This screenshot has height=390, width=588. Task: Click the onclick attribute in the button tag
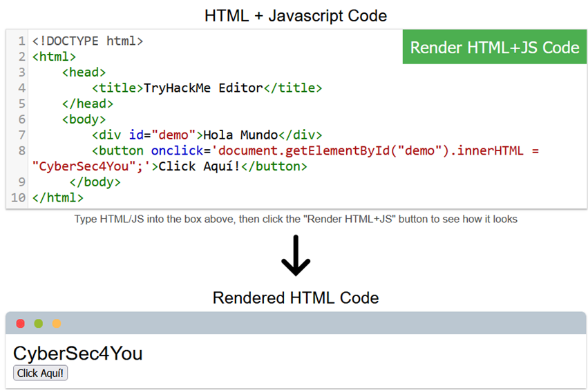176,150
